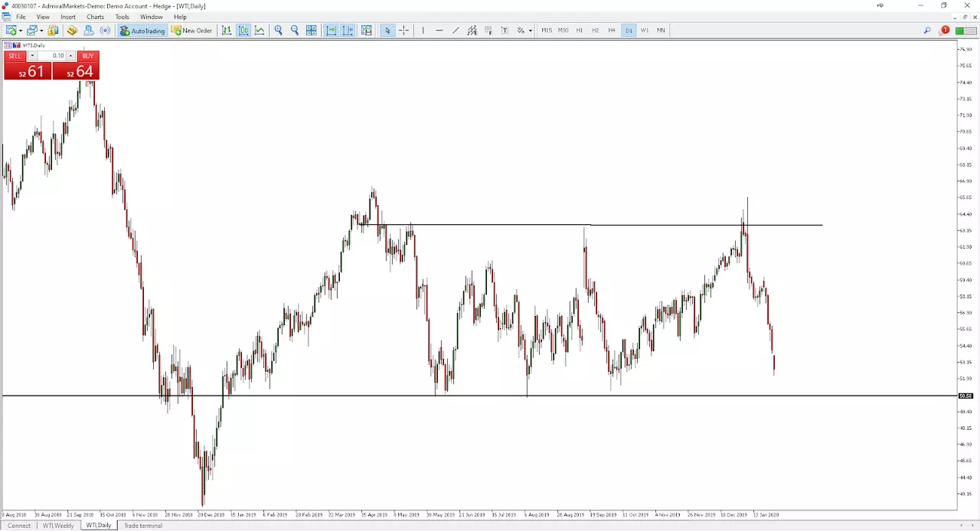
Task: Expand the new chart dropdown arrow
Action: click(21, 31)
